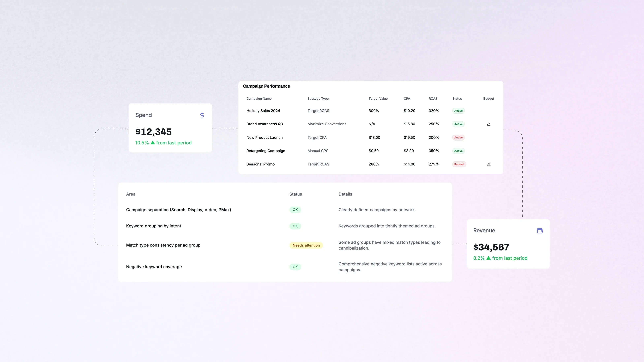This screenshot has width=644, height=362.
Task: Select Match type consistency per ad group
Action: (163, 245)
